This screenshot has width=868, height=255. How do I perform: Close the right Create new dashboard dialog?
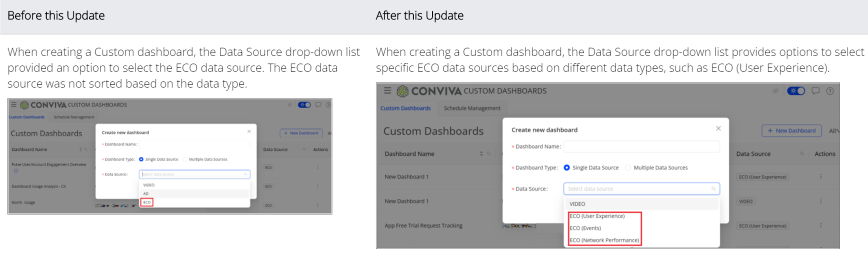[718, 128]
